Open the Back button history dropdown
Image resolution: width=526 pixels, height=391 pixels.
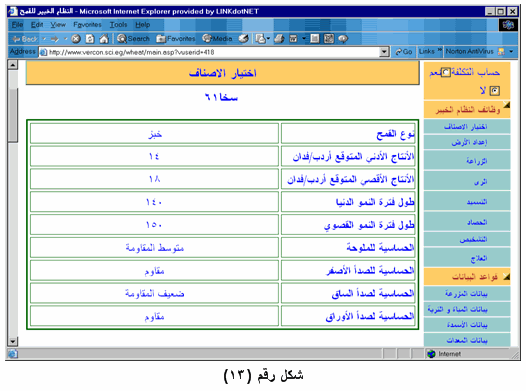point(44,39)
